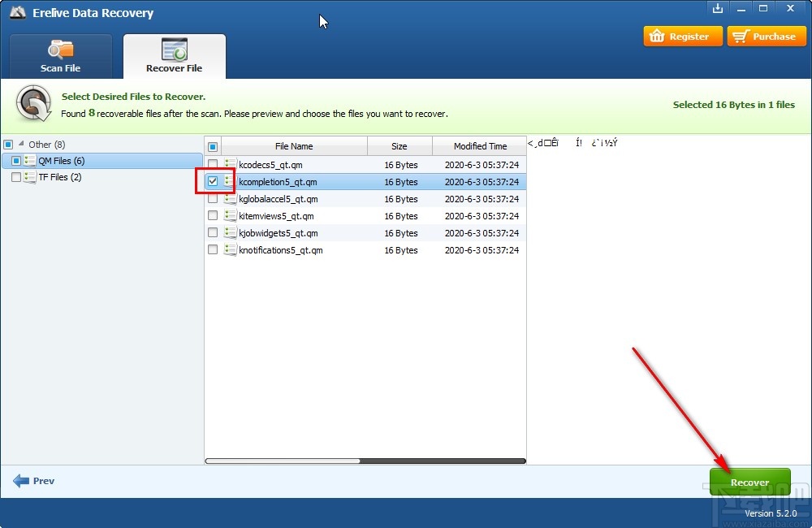
Task: Click the modified time of knotifications5_qt.qm row
Action: 482,250
